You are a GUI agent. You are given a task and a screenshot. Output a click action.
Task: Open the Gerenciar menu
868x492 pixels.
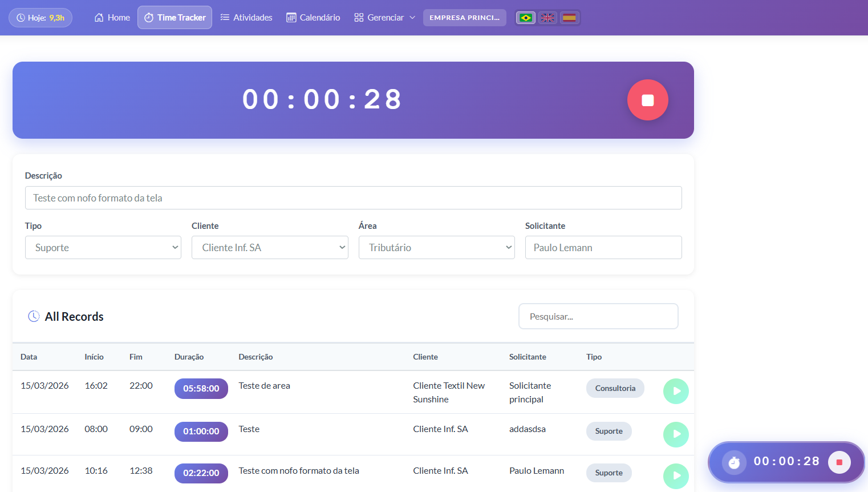click(383, 17)
